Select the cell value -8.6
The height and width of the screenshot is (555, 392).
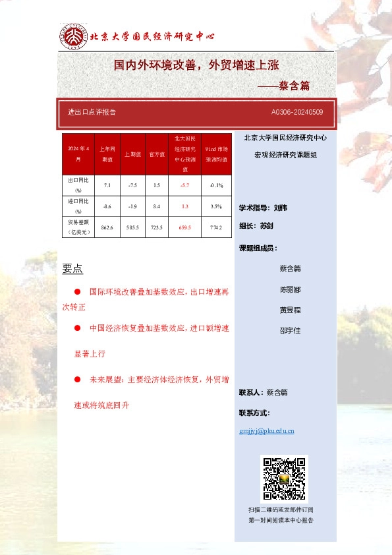coord(107,206)
